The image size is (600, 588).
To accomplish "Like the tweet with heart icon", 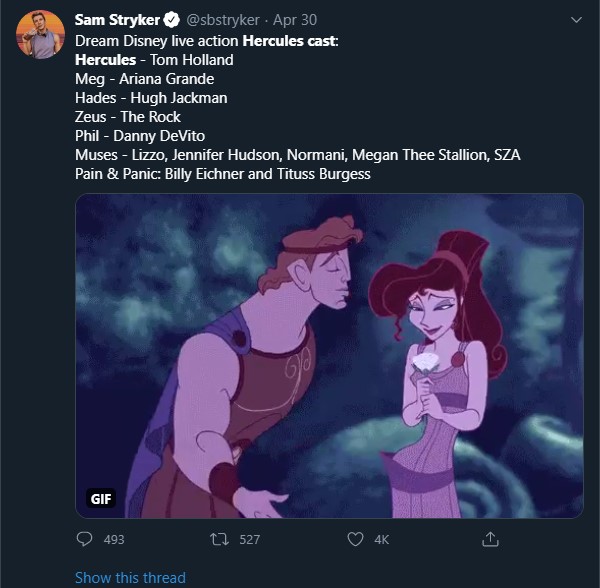I will (354, 539).
